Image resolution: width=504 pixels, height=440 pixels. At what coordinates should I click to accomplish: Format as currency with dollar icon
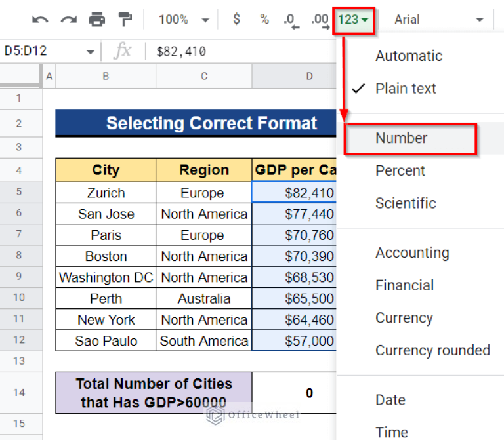tap(236, 19)
